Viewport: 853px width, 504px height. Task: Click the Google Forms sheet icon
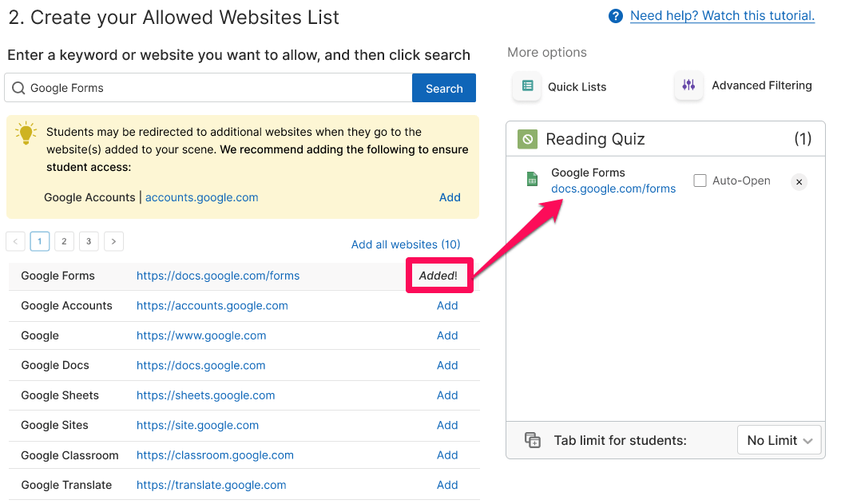click(x=532, y=179)
